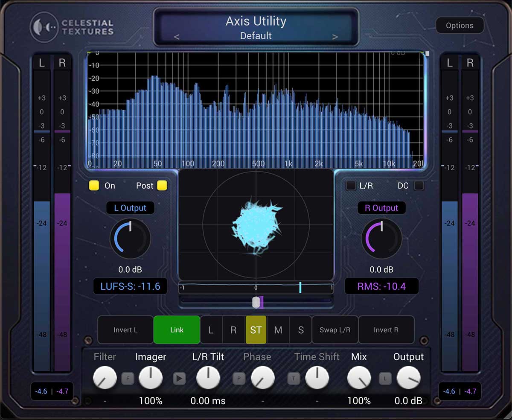Open the Options menu

[460, 26]
